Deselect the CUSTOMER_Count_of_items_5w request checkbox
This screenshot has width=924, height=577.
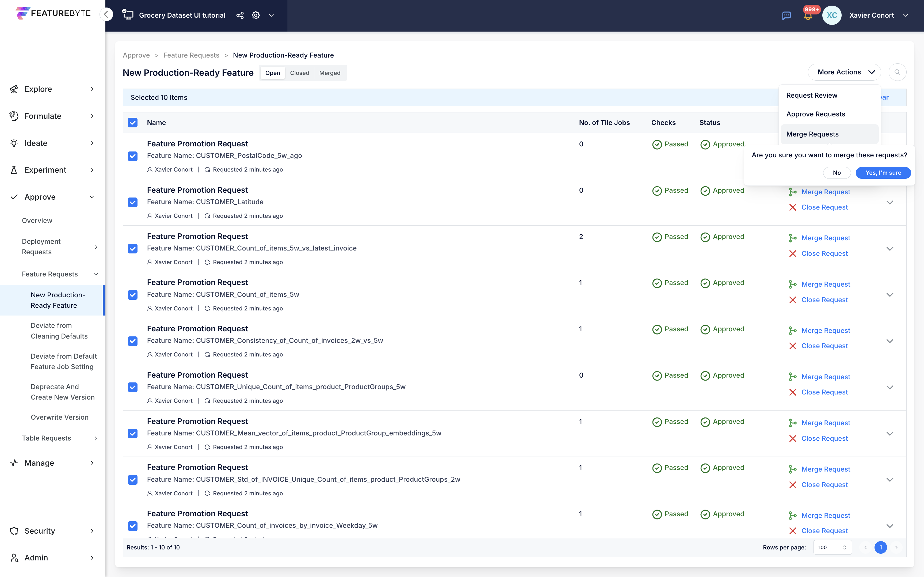pos(133,295)
